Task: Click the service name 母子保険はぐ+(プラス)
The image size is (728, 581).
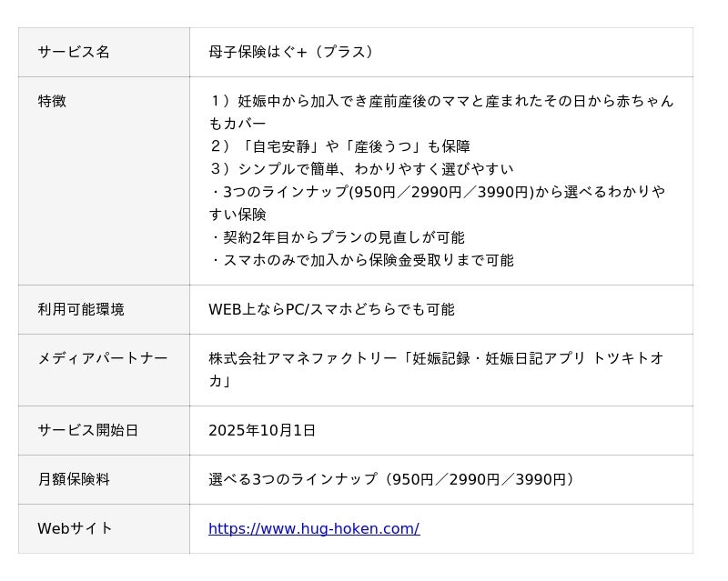Action: click(293, 52)
